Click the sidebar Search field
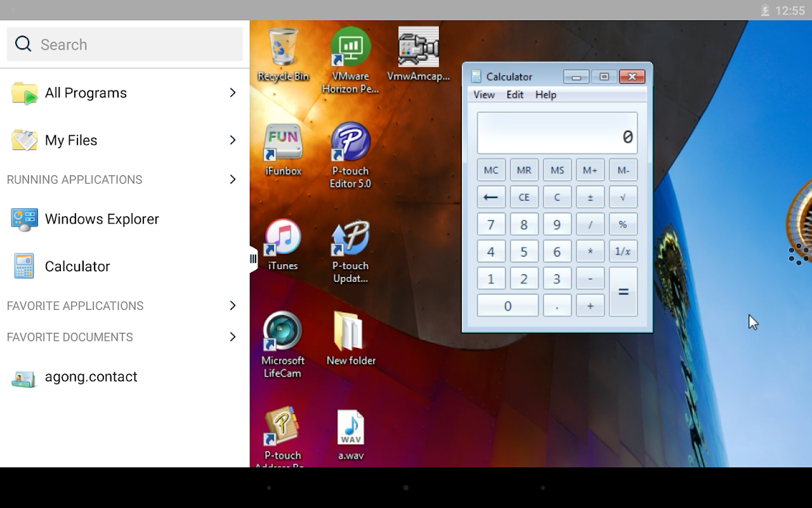This screenshot has height=508, width=812. coord(125,44)
